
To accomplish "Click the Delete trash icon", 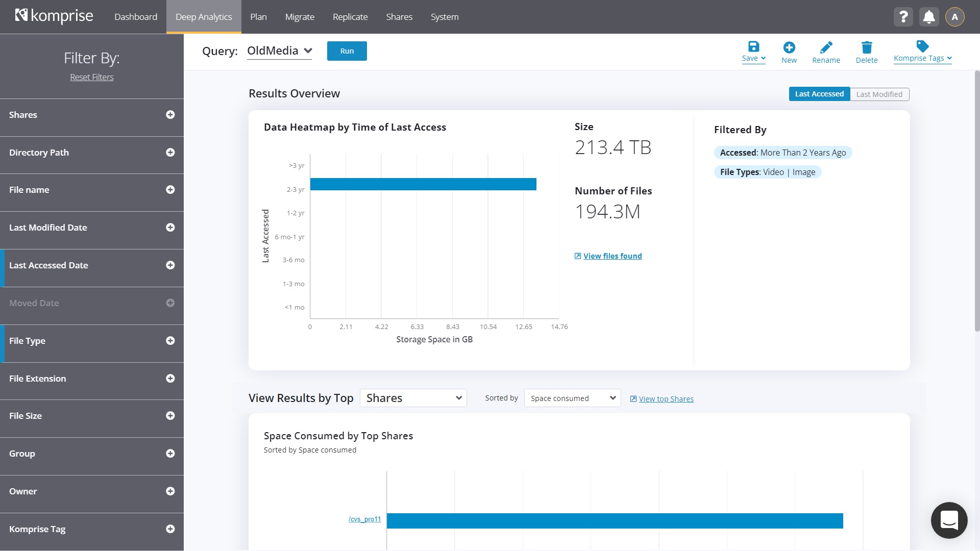I will [866, 47].
